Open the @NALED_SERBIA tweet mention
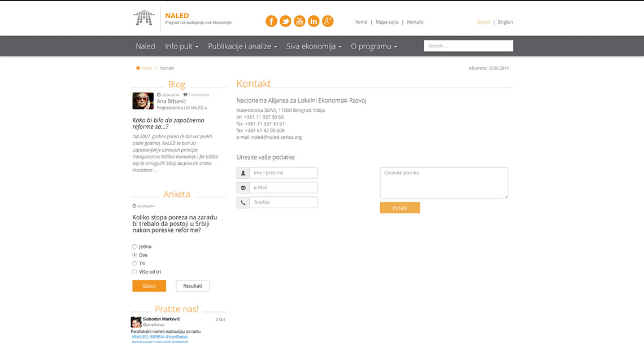Image resolution: width=644 pixels, height=343 pixels. click(x=148, y=337)
